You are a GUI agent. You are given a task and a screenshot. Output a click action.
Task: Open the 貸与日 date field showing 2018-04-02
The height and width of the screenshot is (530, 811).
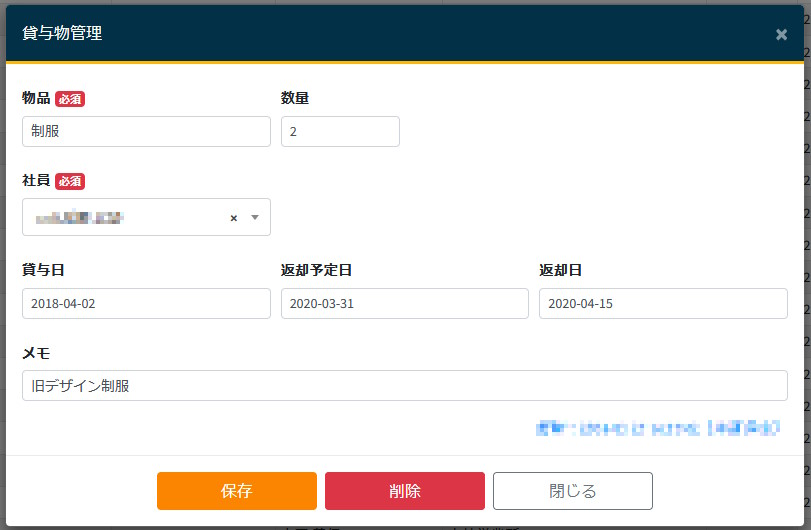point(146,303)
